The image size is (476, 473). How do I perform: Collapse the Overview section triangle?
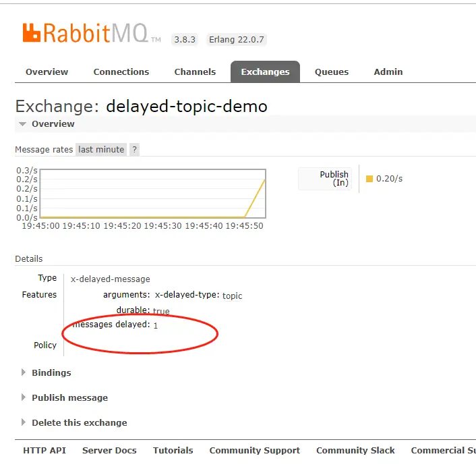22,124
